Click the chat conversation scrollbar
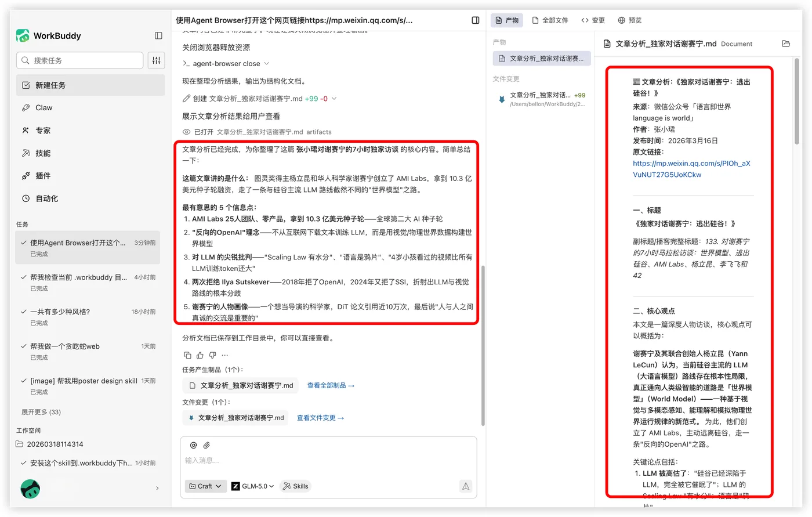 point(483,346)
